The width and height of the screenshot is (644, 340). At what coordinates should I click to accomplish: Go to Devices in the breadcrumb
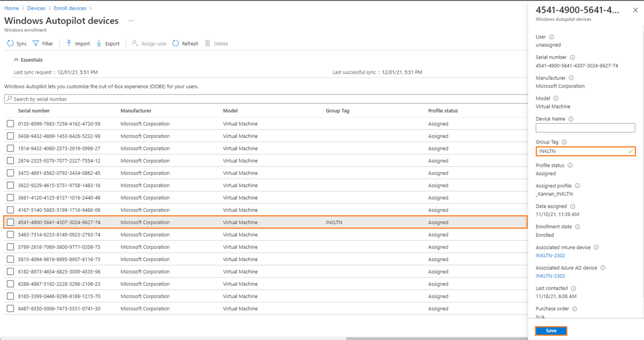tap(36, 8)
